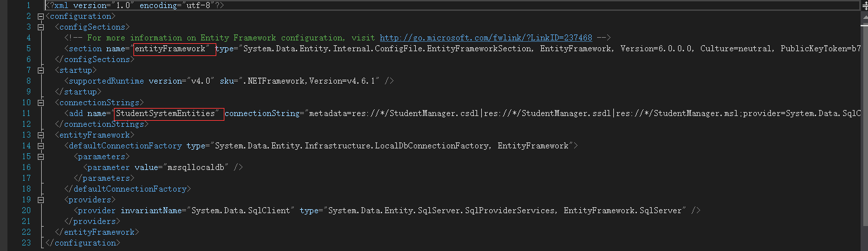The image size is (868, 251).
Task: Collapse the <configSections> block
Action: [x=40, y=26]
